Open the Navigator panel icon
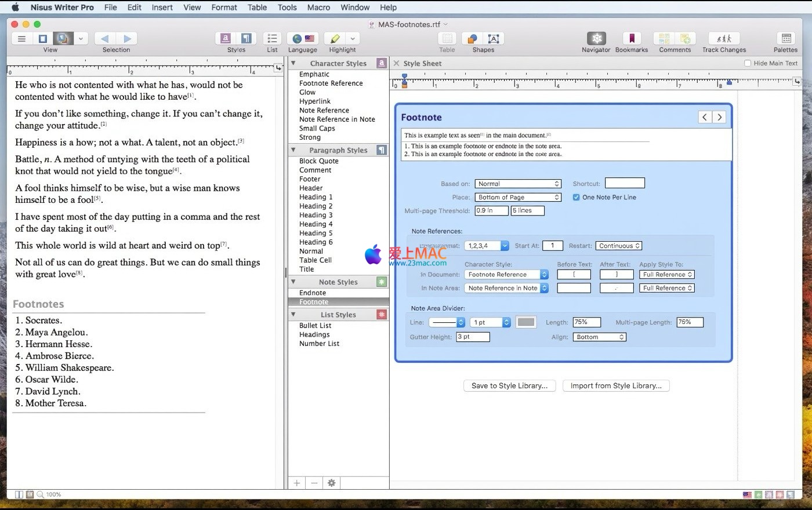Screen dimensions: 812x510 596,39
